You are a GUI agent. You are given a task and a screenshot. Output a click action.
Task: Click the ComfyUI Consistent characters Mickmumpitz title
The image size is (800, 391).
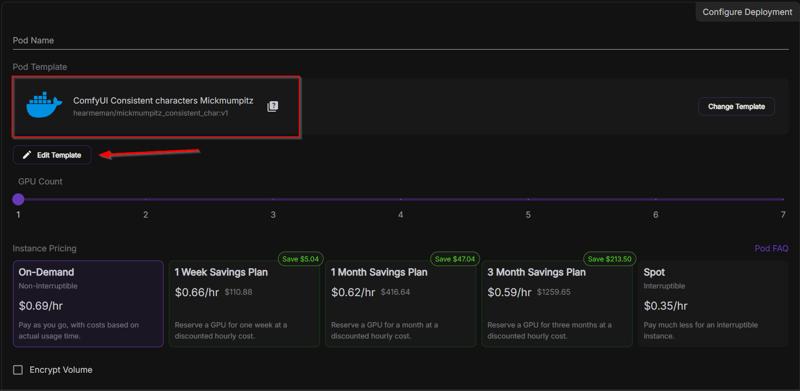click(x=163, y=101)
